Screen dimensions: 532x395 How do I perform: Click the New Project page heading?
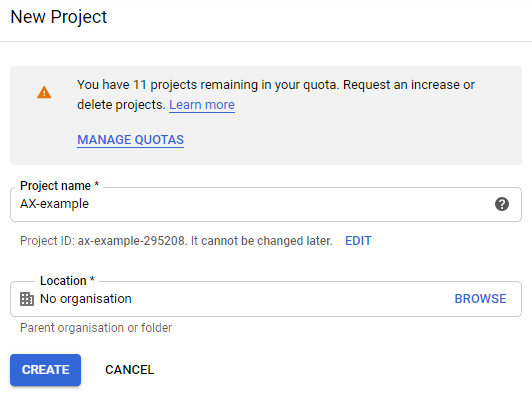(x=59, y=17)
